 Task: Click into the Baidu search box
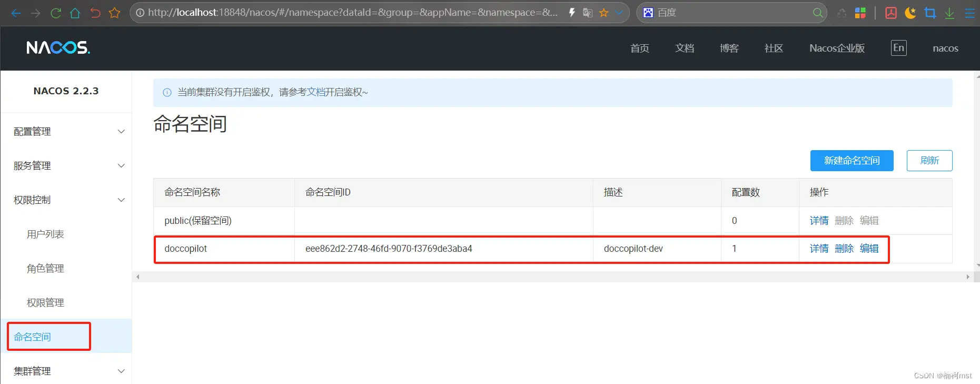[x=732, y=13]
